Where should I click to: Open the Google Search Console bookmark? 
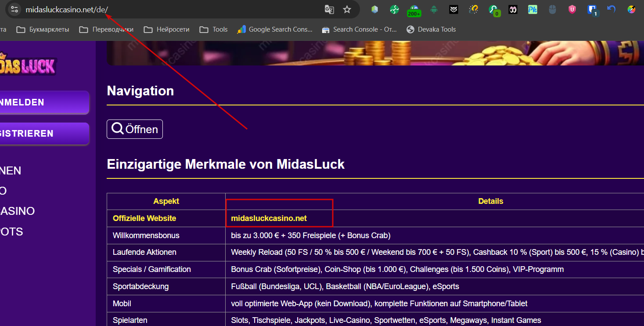click(275, 29)
